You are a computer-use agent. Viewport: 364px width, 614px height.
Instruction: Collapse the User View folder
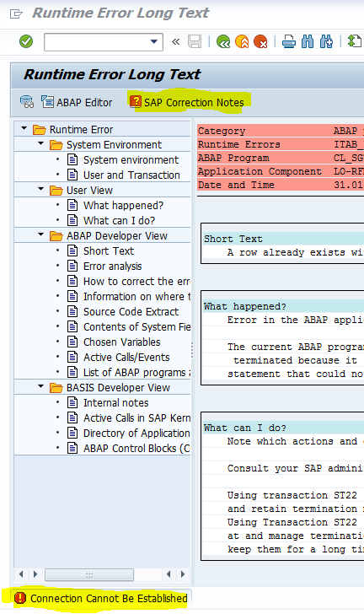point(40,189)
